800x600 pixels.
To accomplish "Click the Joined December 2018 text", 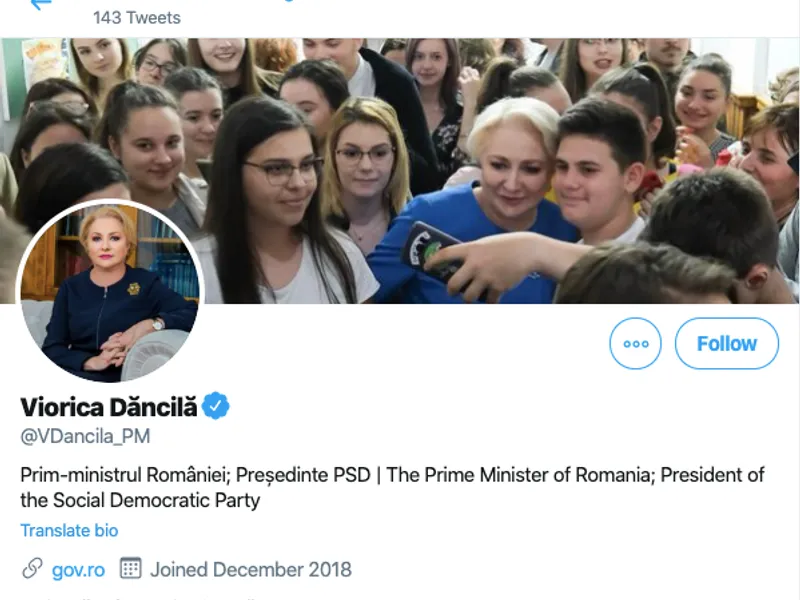I will pos(251,570).
